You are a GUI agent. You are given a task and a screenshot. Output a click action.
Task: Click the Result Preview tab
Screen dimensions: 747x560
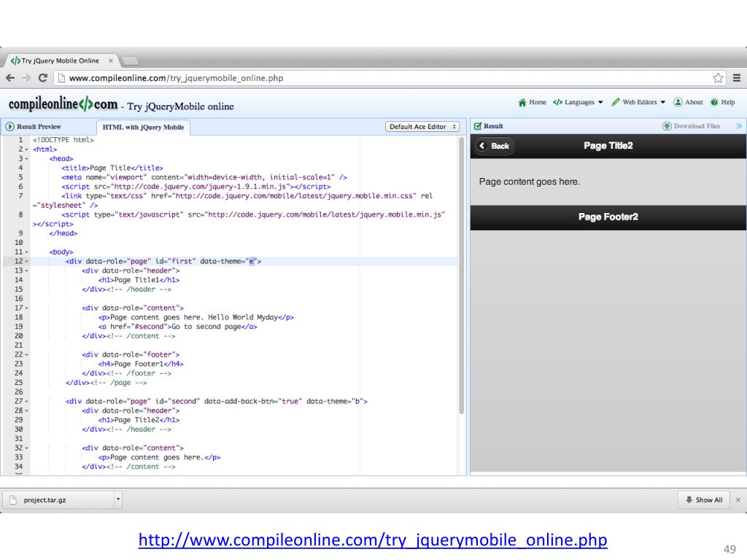click(39, 127)
